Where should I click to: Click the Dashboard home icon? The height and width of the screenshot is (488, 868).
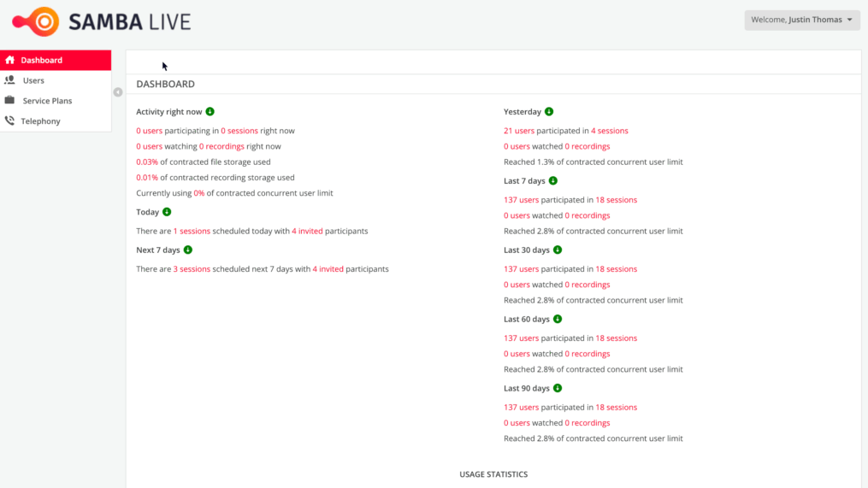10,60
